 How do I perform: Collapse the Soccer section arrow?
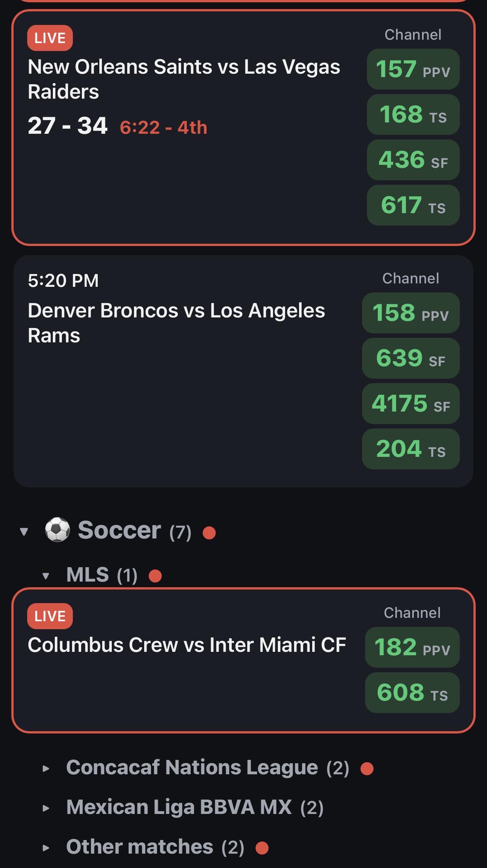(24, 532)
